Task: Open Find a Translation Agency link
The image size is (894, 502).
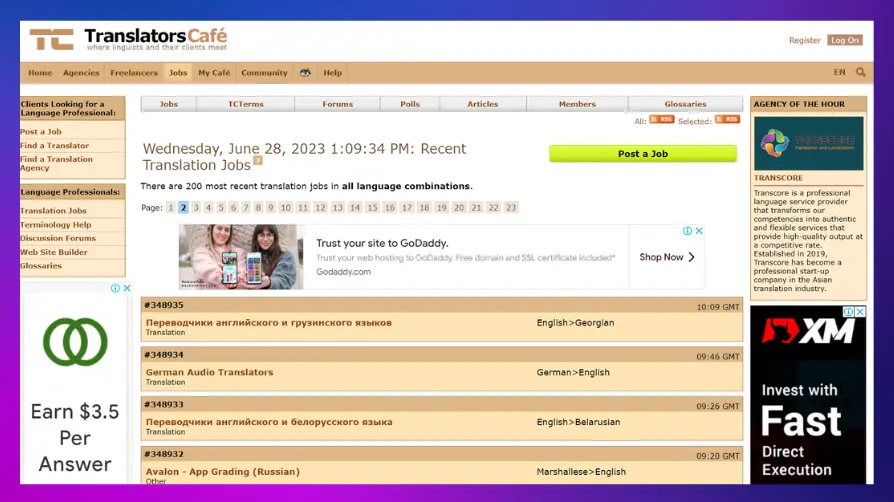Action: coord(56,163)
